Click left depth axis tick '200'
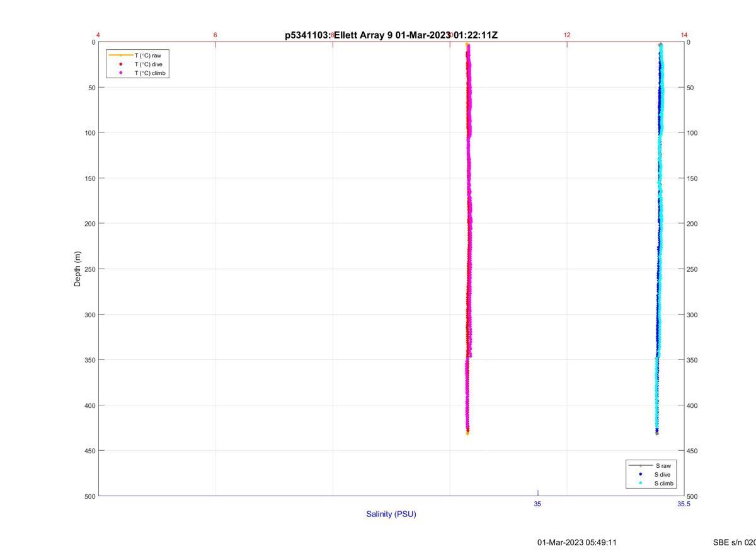The image size is (756, 558). (x=89, y=224)
